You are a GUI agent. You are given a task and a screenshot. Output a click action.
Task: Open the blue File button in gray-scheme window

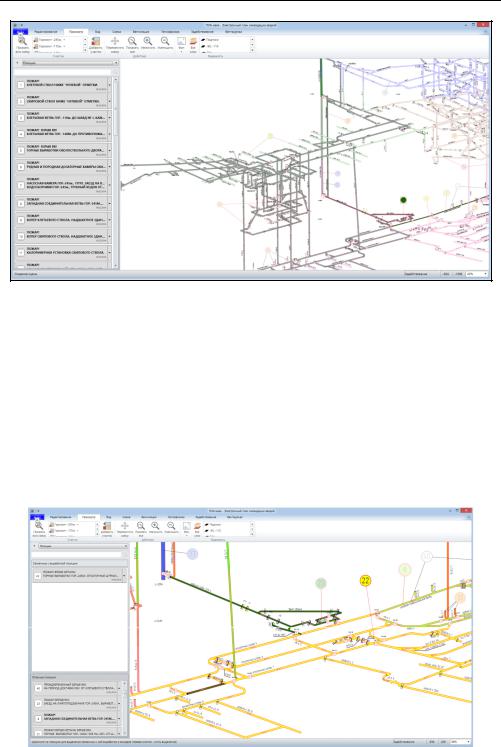click(20, 31)
